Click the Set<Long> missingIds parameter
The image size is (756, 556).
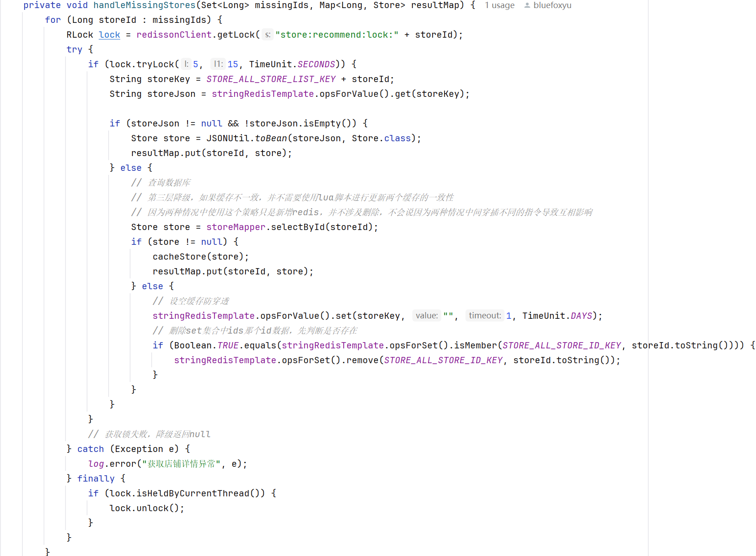pyautogui.click(x=254, y=5)
